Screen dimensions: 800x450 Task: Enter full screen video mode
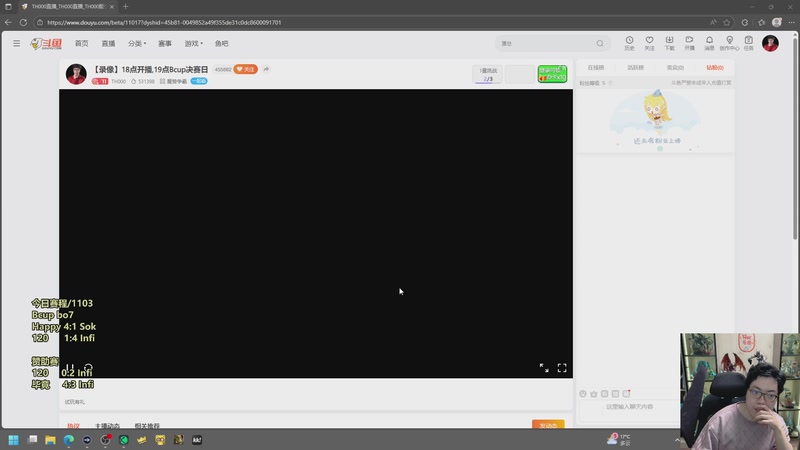562,368
